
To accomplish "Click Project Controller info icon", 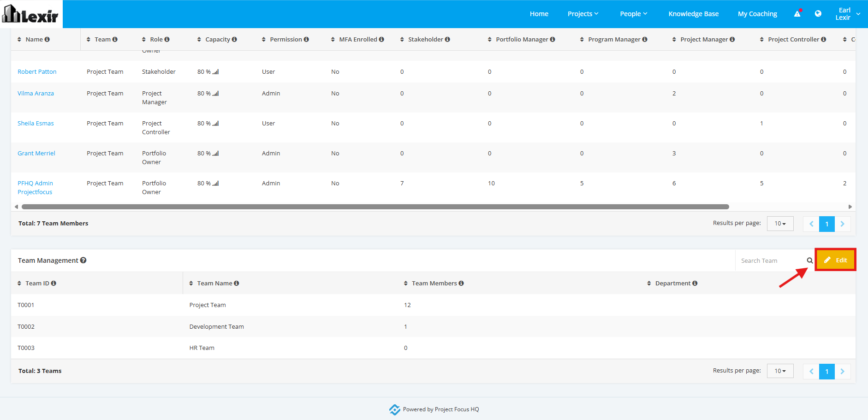I will coord(824,40).
